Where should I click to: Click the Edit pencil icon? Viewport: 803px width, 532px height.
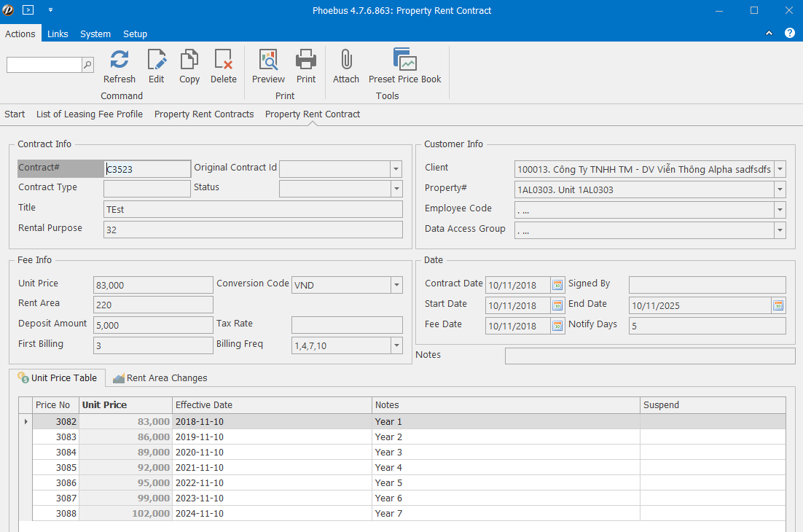click(x=156, y=60)
